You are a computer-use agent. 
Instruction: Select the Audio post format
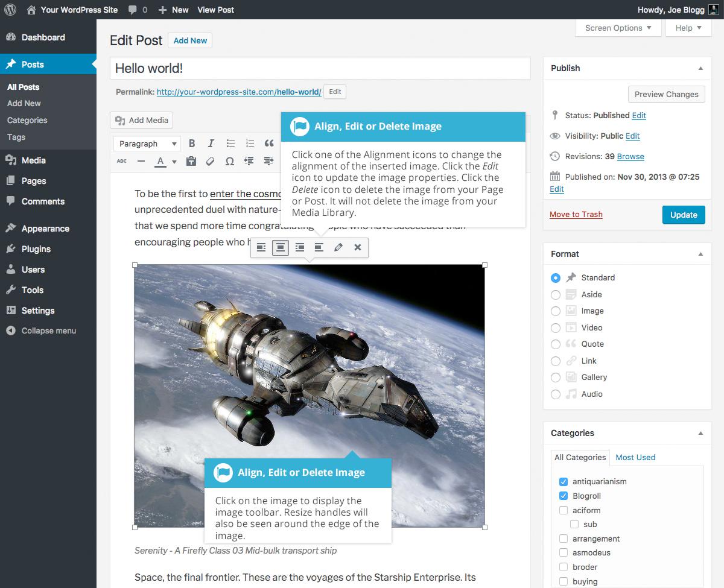point(556,394)
